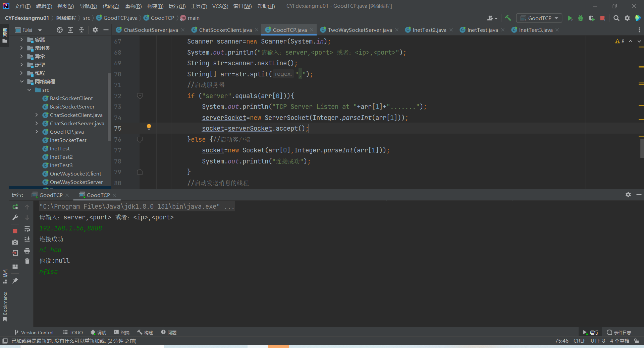Clear all console output with trash icon
The image size is (644, 348).
coord(27,261)
